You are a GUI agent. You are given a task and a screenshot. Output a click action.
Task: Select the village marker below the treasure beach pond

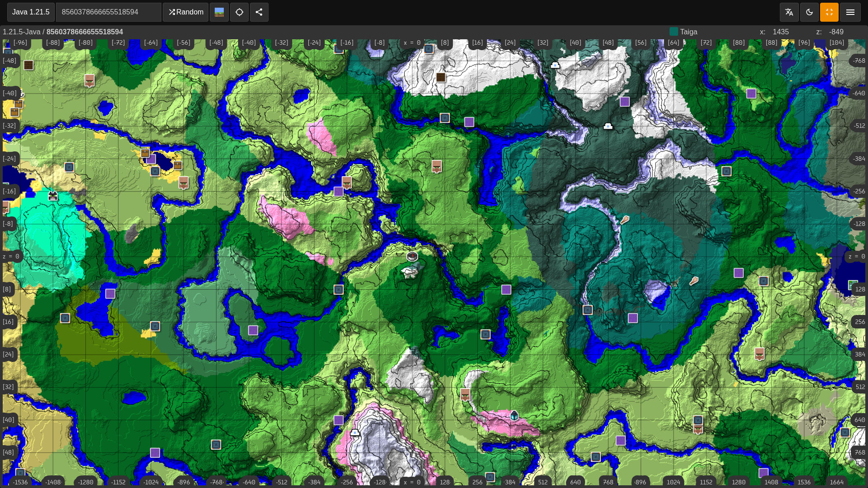183,183
